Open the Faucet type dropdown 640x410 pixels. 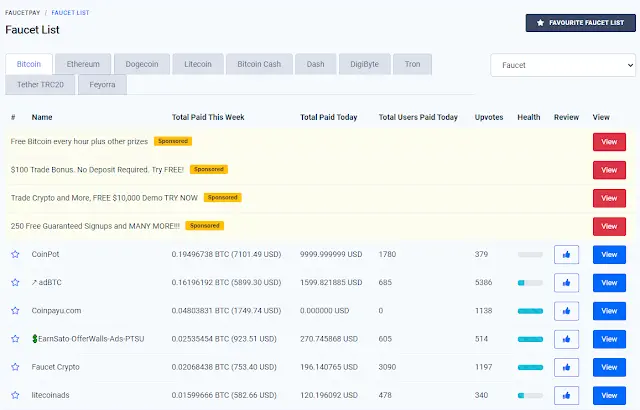[563, 65]
